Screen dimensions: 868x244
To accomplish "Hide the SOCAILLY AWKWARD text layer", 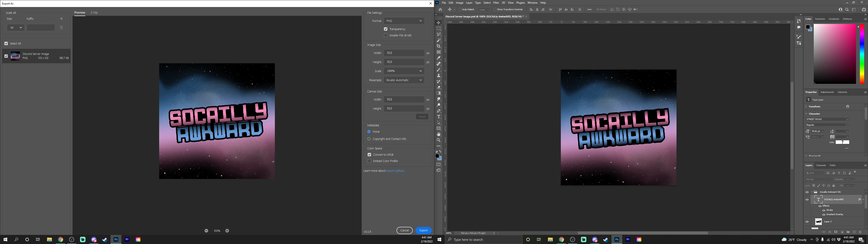I will 807,199.
